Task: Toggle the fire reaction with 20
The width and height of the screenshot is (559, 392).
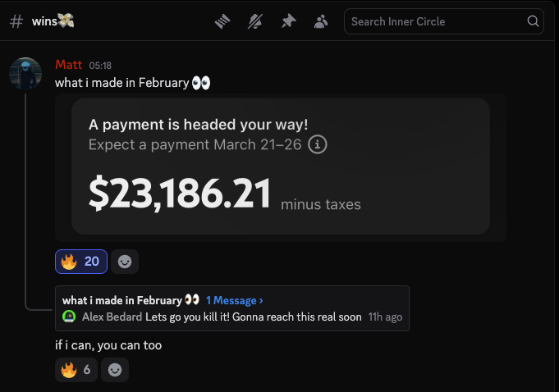Action: pyautogui.click(x=80, y=262)
